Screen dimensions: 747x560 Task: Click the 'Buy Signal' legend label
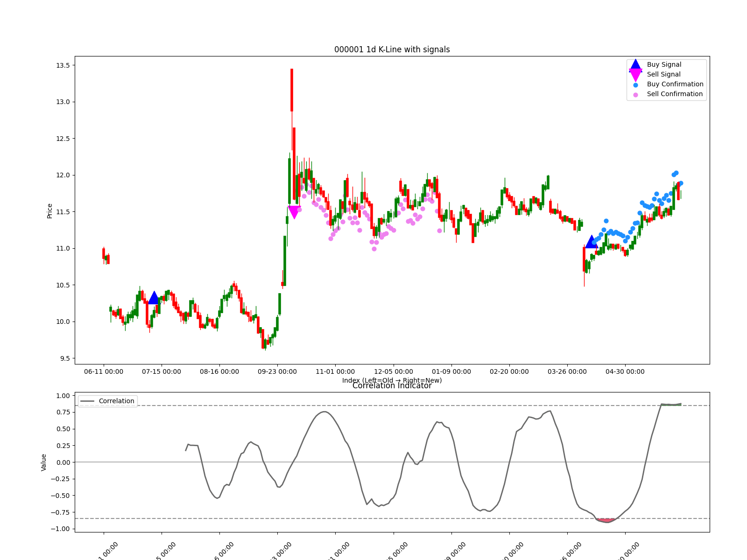point(664,65)
